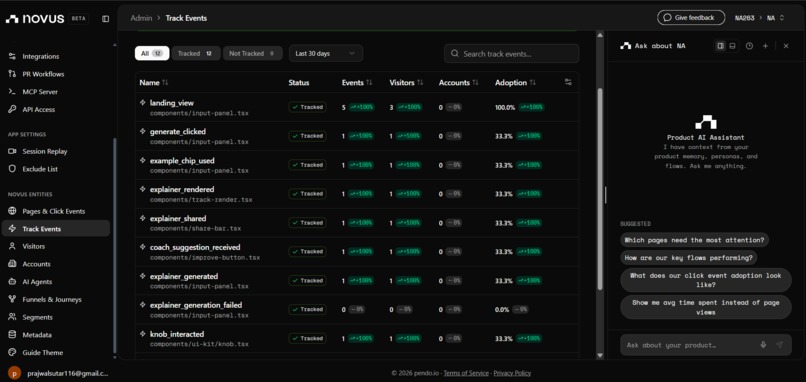Sort by the Accounts column
The image size is (806, 382).
point(459,83)
